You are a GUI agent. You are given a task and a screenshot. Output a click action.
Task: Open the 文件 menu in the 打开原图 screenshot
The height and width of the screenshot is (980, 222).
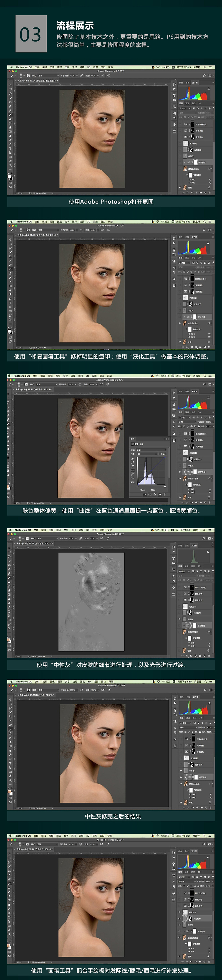coord(37,67)
